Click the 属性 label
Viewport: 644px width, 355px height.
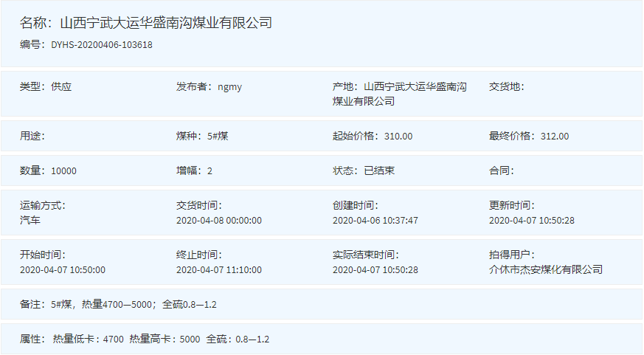pos(32,339)
